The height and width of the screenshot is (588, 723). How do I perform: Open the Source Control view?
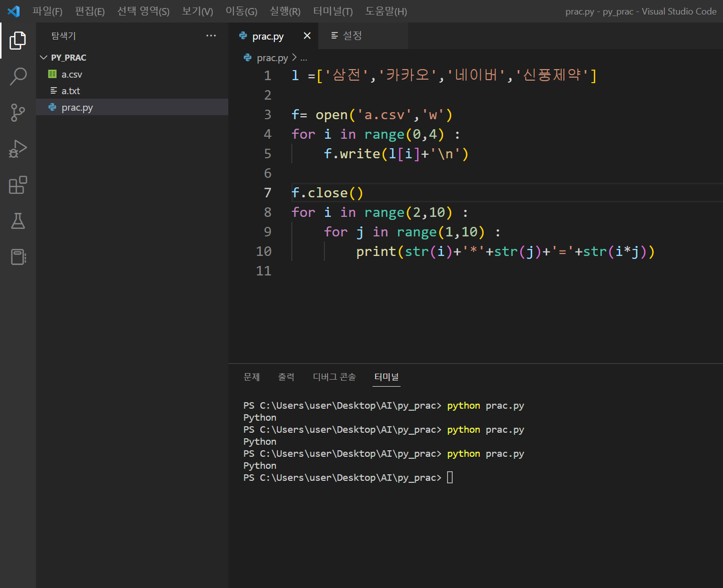[18, 113]
